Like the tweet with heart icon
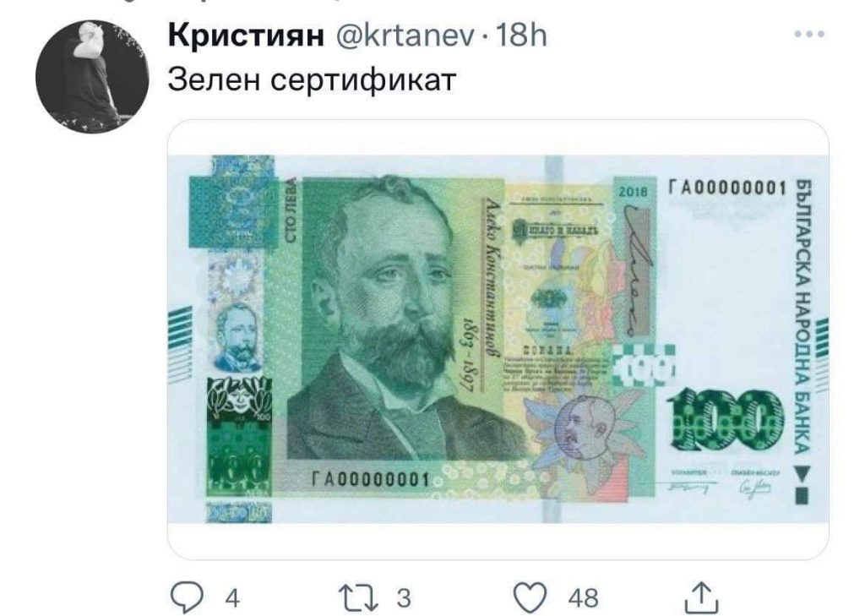The width and height of the screenshot is (865, 616). click(x=530, y=597)
